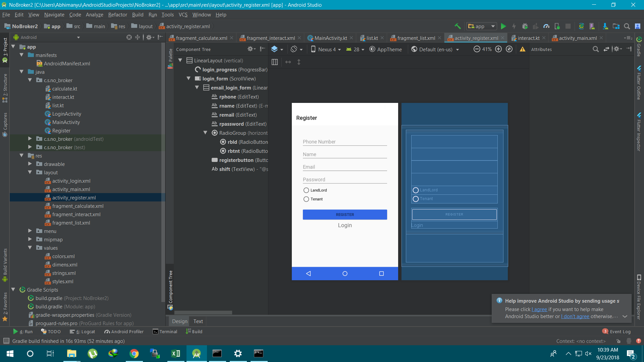Select the LandLord radio button in preview
Screen dimensions: 644x362
(x=306, y=190)
